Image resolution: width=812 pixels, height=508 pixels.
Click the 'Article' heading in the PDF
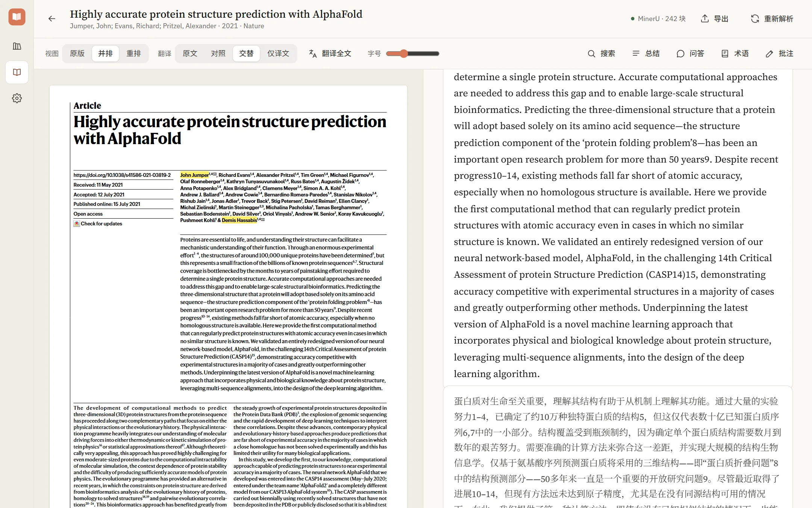click(87, 106)
